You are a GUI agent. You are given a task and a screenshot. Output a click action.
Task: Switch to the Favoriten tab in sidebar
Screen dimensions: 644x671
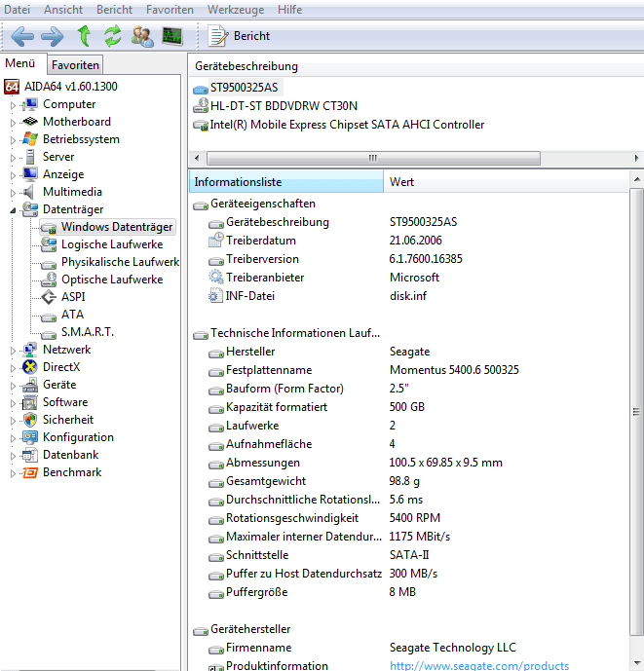click(75, 65)
